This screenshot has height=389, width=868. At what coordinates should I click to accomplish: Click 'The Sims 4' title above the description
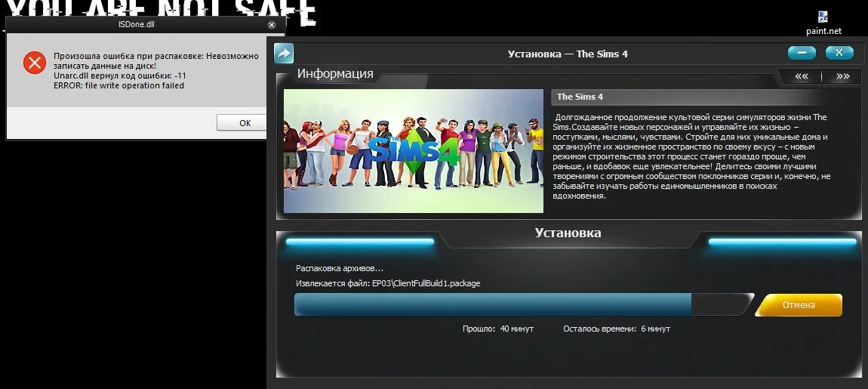click(x=580, y=97)
